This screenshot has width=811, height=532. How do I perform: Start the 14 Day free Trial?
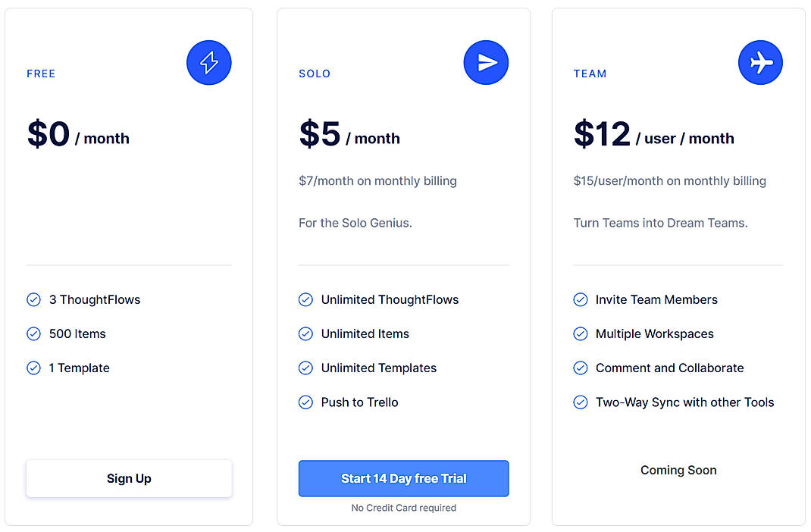(403, 478)
